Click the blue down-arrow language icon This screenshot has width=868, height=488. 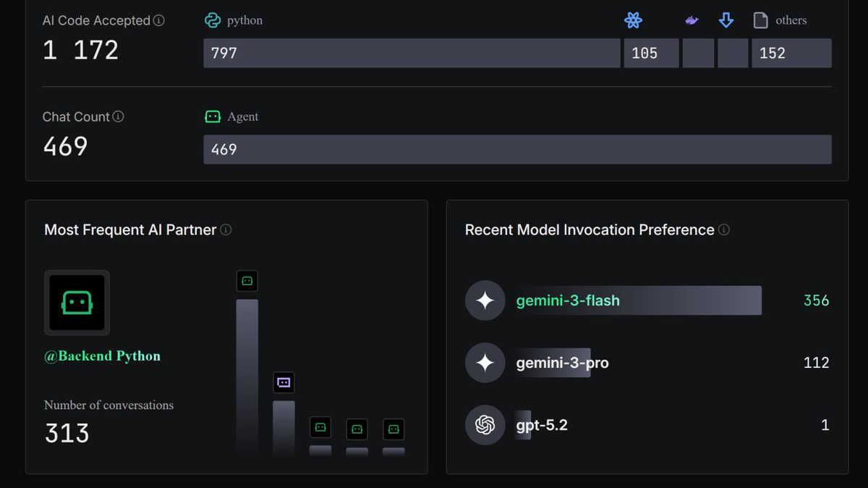pyautogui.click(x=726, y=20)
